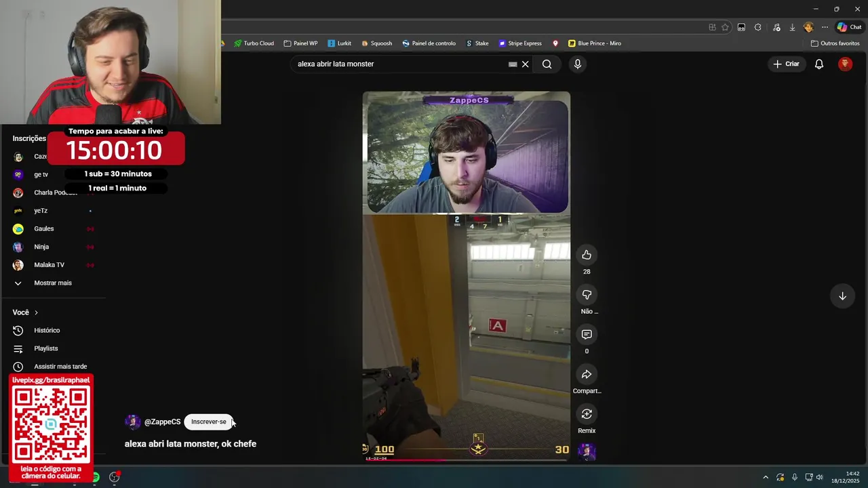This screenshot has width=868, height=488.
Task: Open Painel WP bookmark folder
Action: [x=300, y=43]
